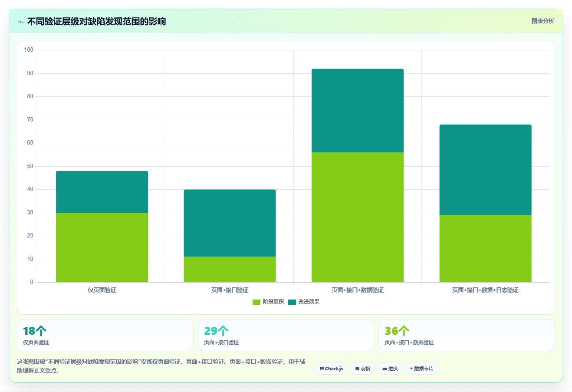572x392 pixels.
Task: Click the icon inside the Chart.js chip
Action: point(322,369)
